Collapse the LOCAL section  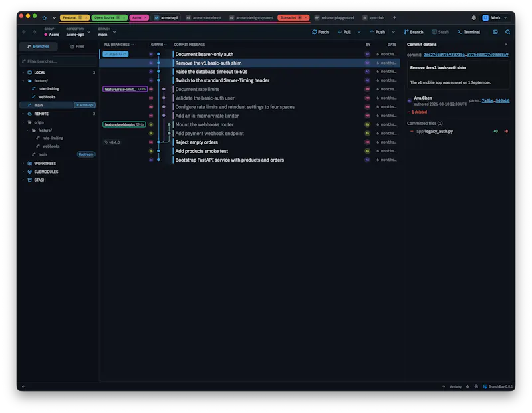[x=23, y=72]
